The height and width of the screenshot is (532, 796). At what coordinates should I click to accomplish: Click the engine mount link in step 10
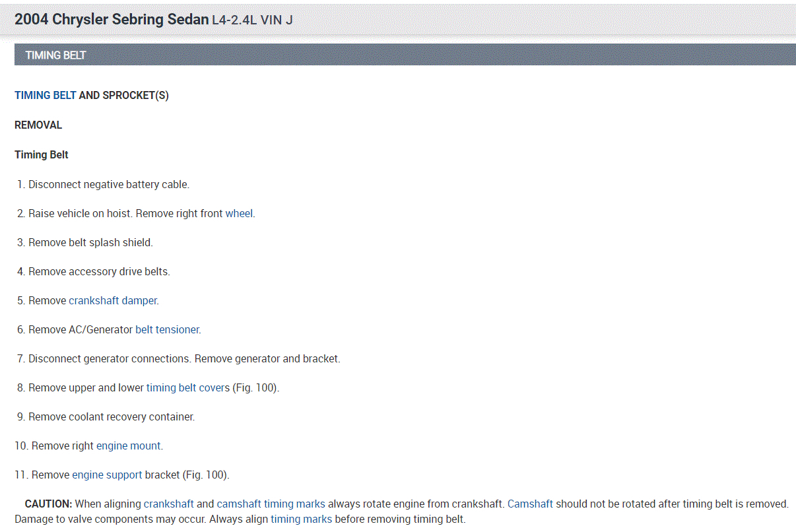point(129,446)
